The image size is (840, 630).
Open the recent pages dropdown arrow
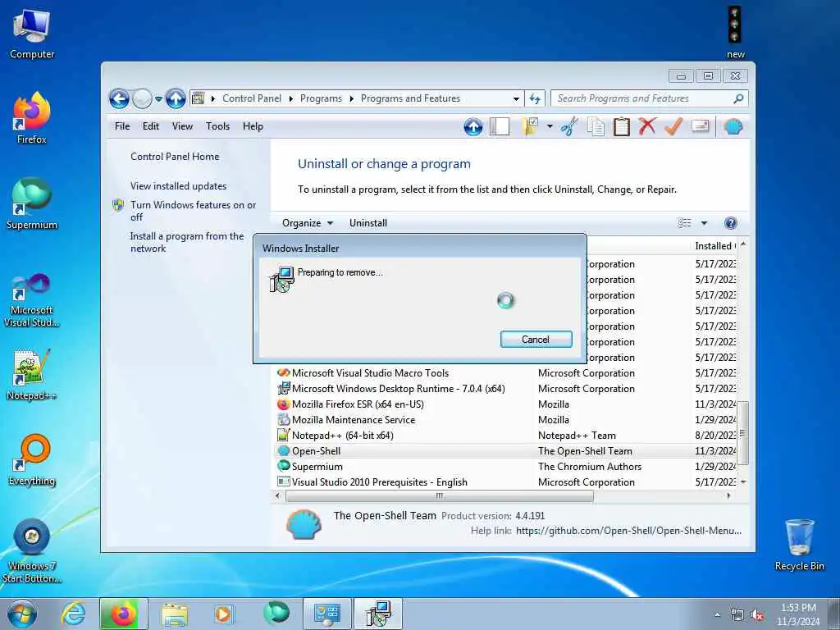[158, 99]
